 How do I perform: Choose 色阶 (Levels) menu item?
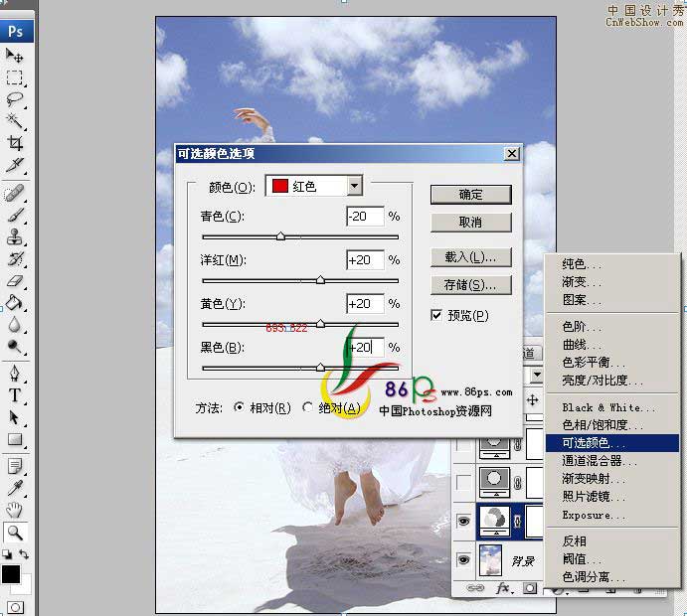[x=612, y=327]
